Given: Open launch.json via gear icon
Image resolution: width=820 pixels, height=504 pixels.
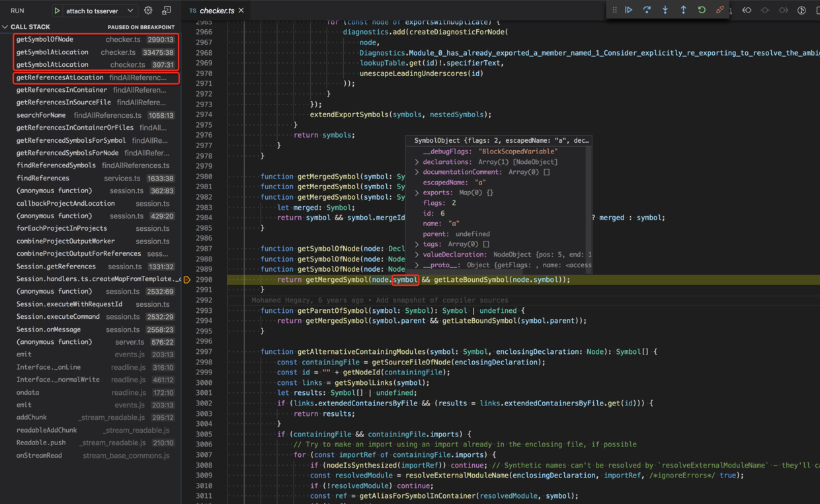Looking at the screenshot, I should point(148,11).
